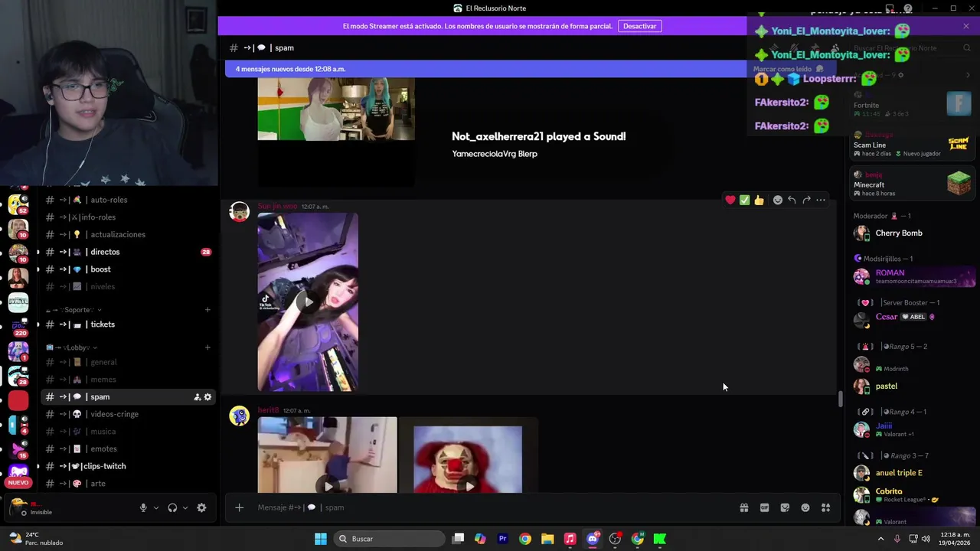Open headphone output options arrow
Image resolution: width=980 pixels, height=551 pixels.
point(185,507)
